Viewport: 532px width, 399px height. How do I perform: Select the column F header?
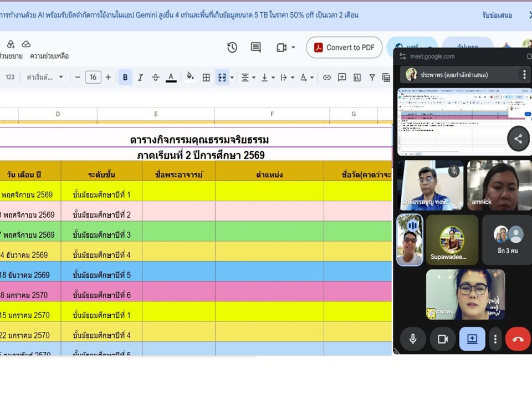coord(272,114)
